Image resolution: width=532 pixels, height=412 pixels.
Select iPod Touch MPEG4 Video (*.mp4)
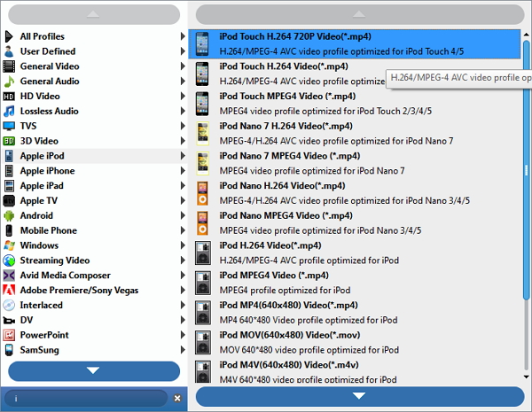354,104
